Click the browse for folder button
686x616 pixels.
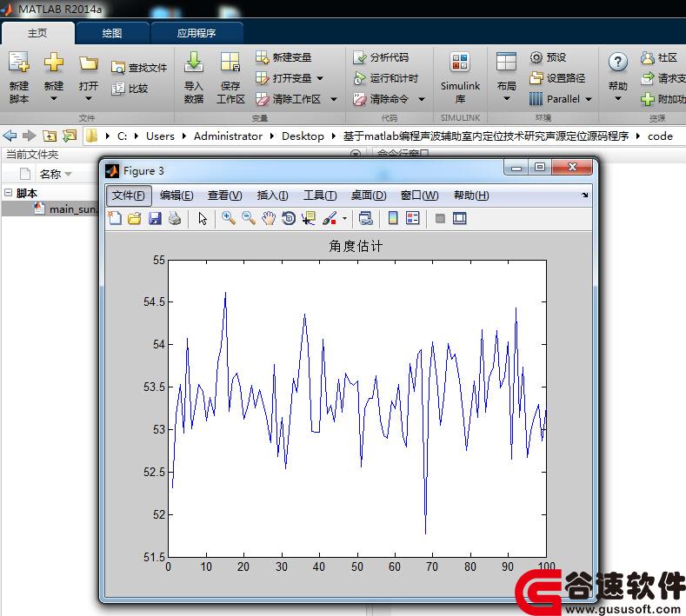[x=70, y=136]
